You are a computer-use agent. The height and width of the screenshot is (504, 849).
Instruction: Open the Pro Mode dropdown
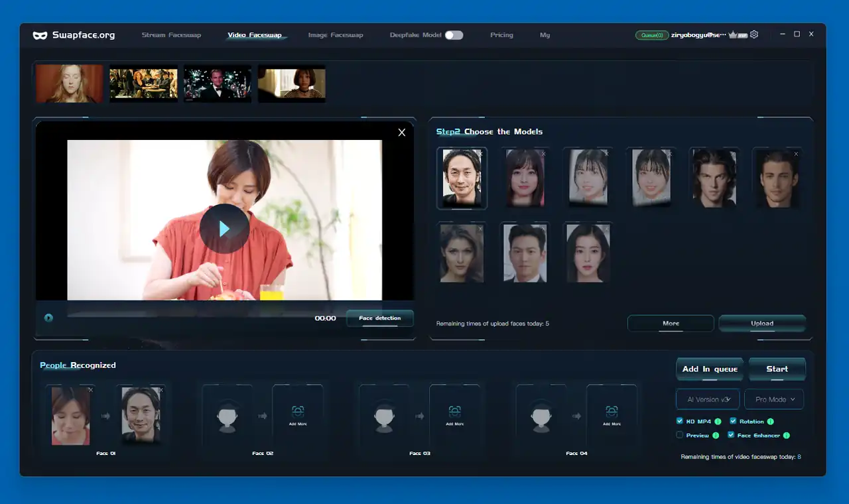point(774,399)
